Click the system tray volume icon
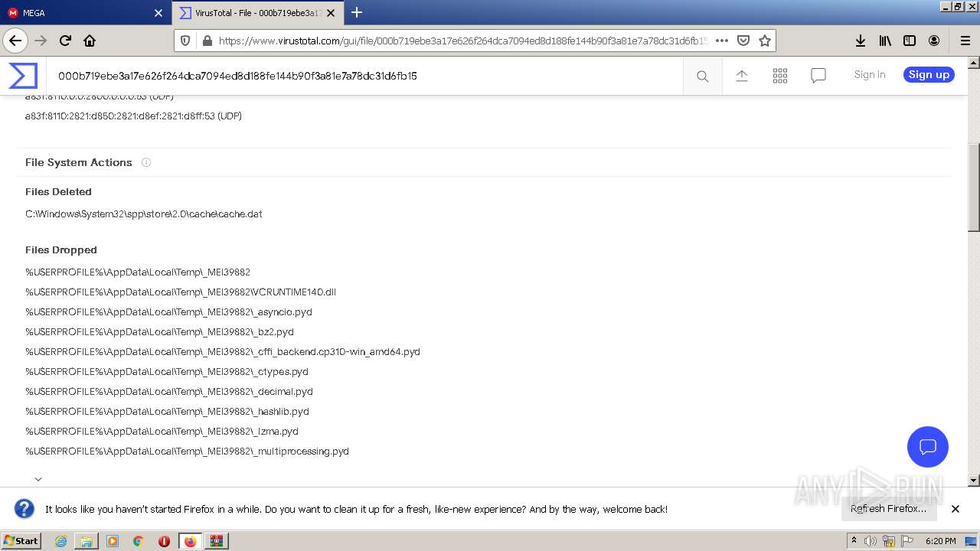 [871, 541]
